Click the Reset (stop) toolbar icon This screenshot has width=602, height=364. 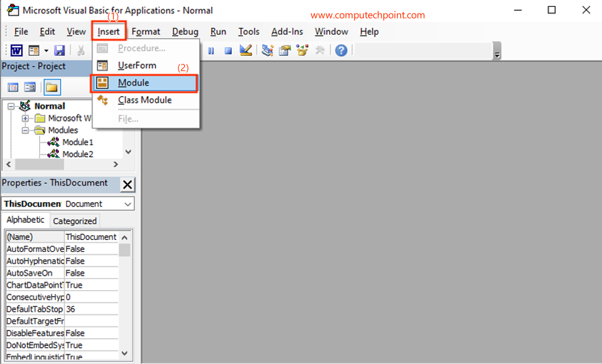pos(228,51)
